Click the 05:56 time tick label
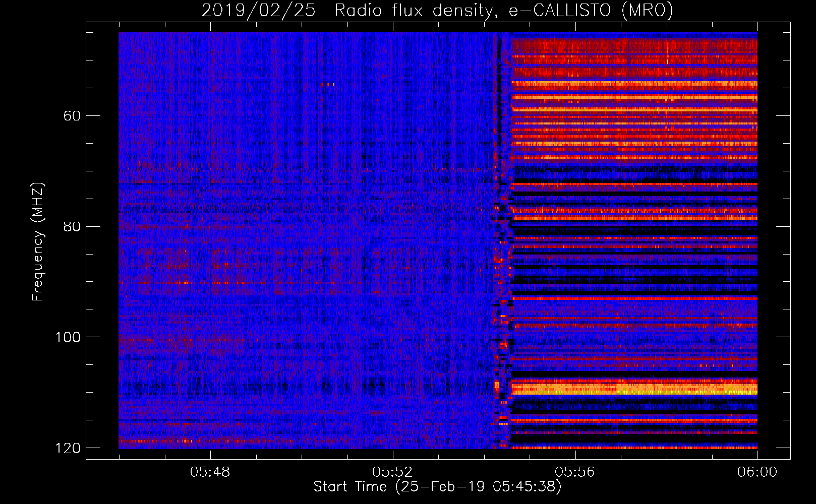Viewport: 816px width, 504px height. [x=575, y=472]
